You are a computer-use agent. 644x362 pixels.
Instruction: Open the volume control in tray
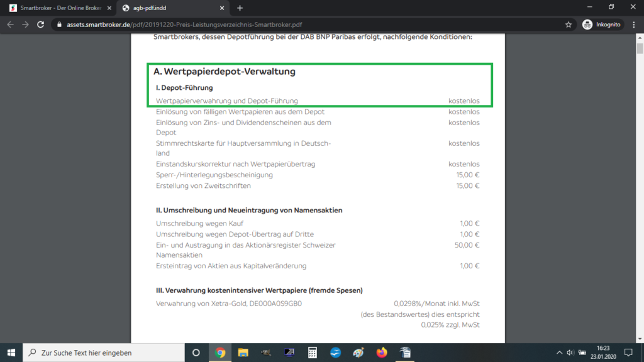570,353
